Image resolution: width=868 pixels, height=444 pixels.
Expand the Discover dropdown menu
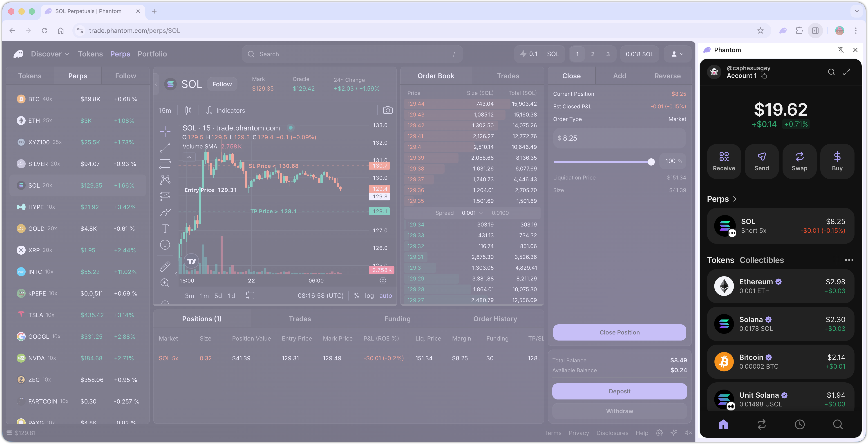(x=50, y=54)
